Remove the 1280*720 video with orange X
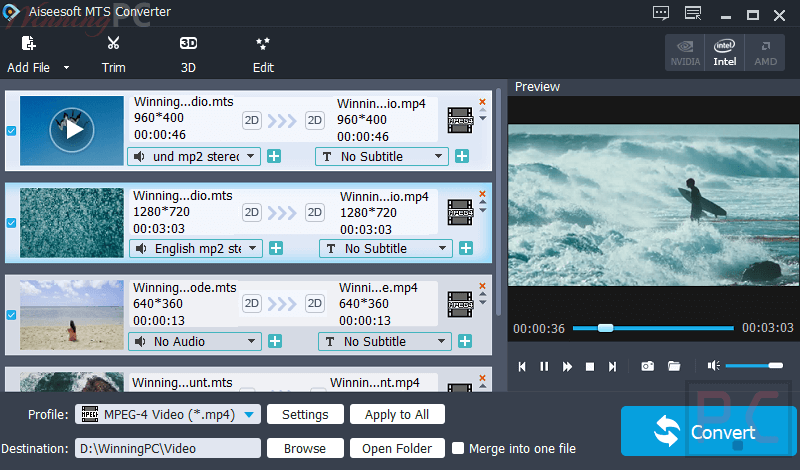The width and height of the screenshot is (800, 470). (482, 193)
